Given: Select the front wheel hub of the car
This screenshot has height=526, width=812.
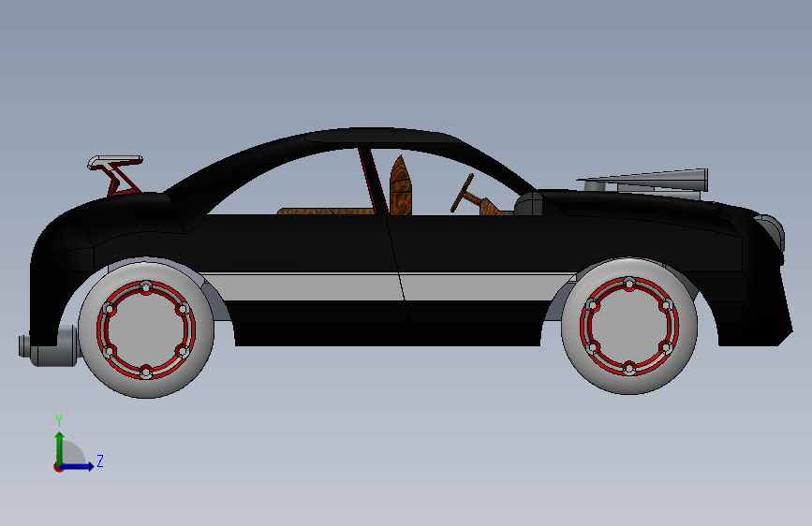Looking at the screenshot, I should click(629, 326).
